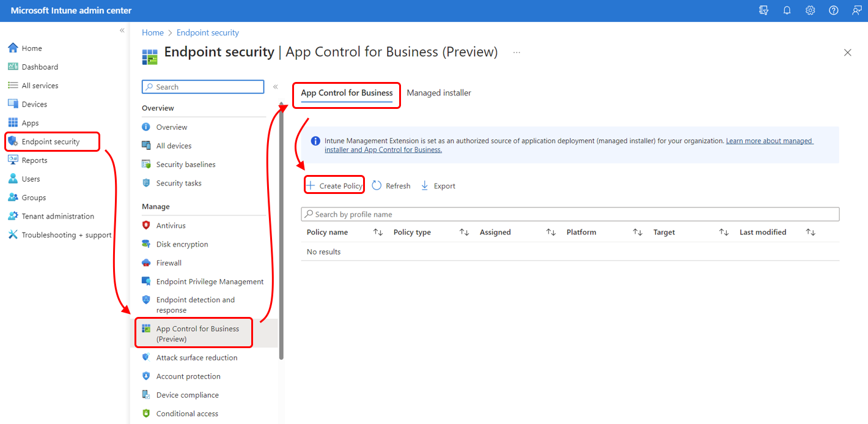This screenshot has width=868, height=424.
Task: Sort by Last modified column arrows
Action: (811, 232)
